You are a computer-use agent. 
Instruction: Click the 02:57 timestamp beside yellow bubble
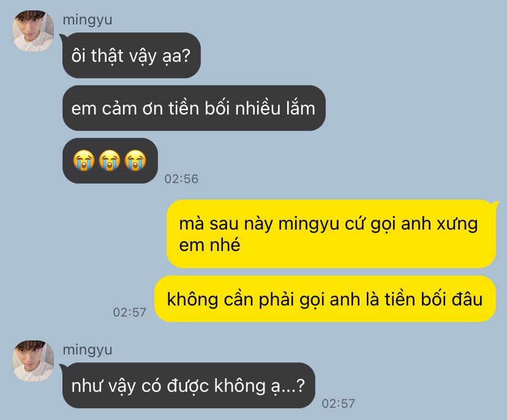130,312
